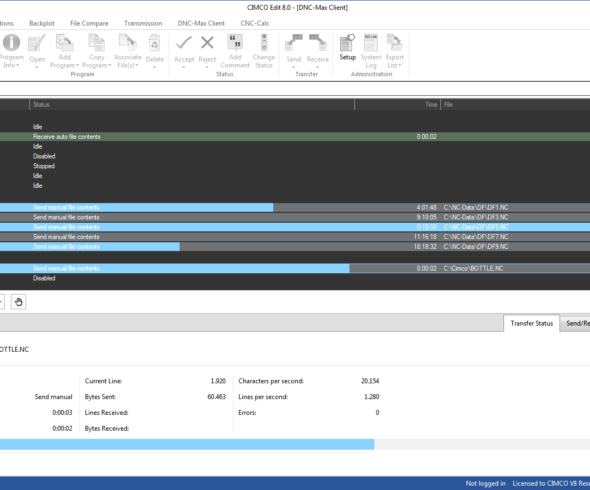Select the row sending C:\NC-Data\DF\DF9.NC

(x=295, y=247)
